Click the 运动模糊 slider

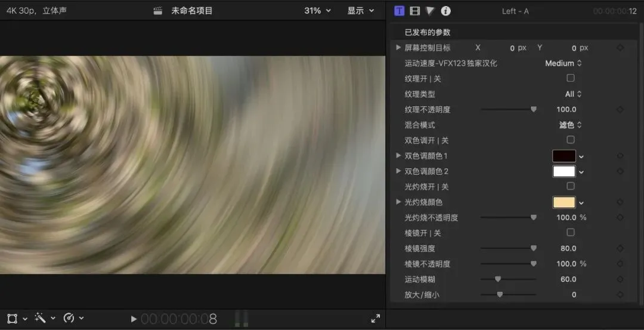coord(509,279)
